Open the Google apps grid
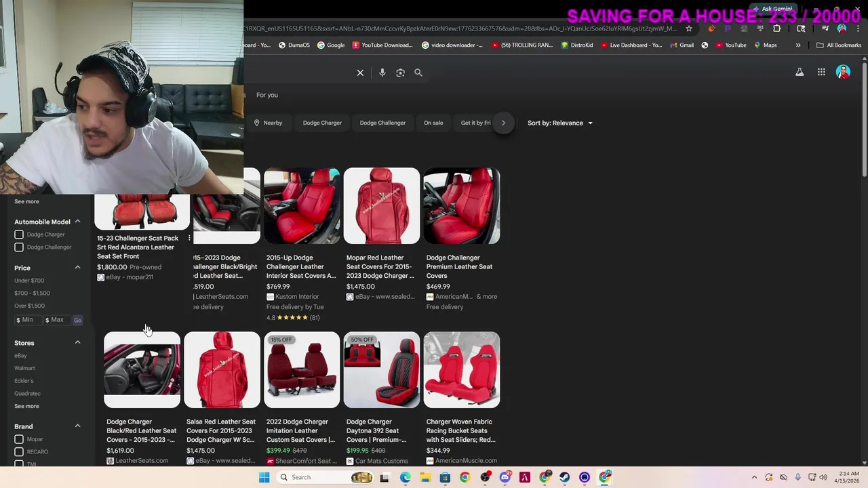This screenshot has width=868, height=488. coord(821,72)
